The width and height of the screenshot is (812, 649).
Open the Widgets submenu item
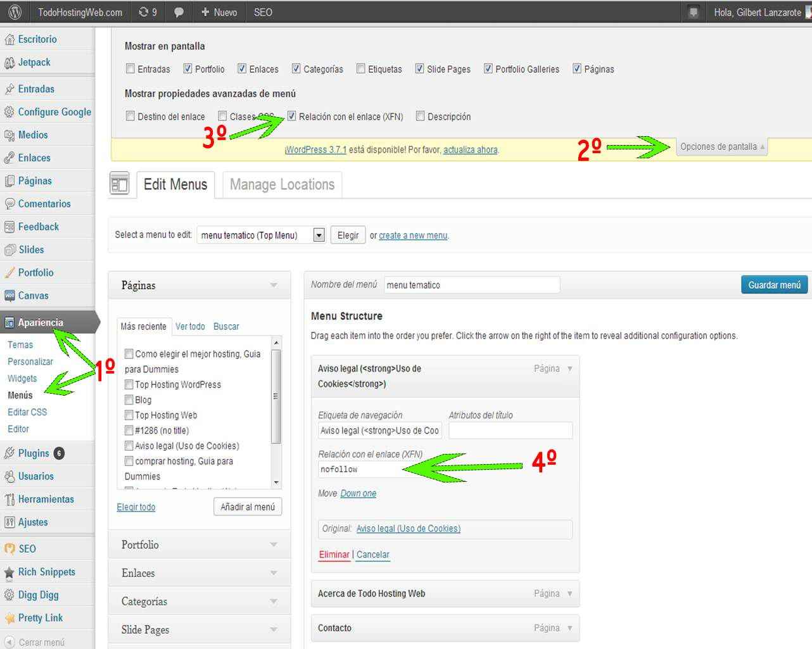22,379
